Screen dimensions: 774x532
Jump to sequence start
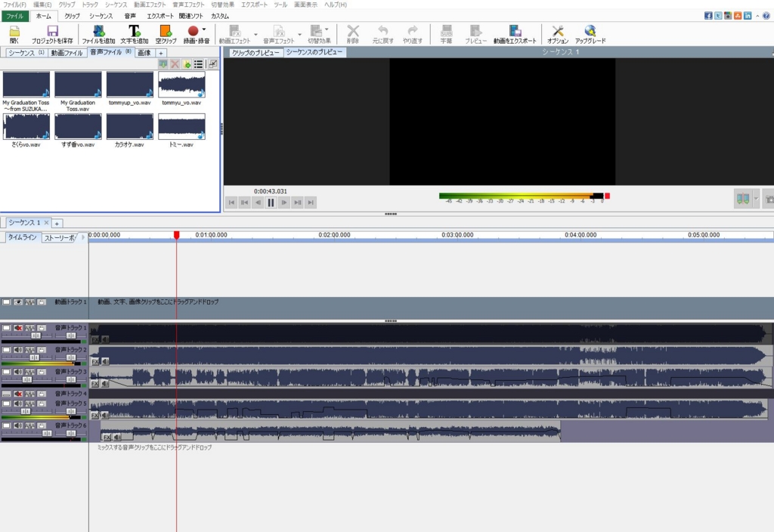pyautogui.click(x=231, y=203)
